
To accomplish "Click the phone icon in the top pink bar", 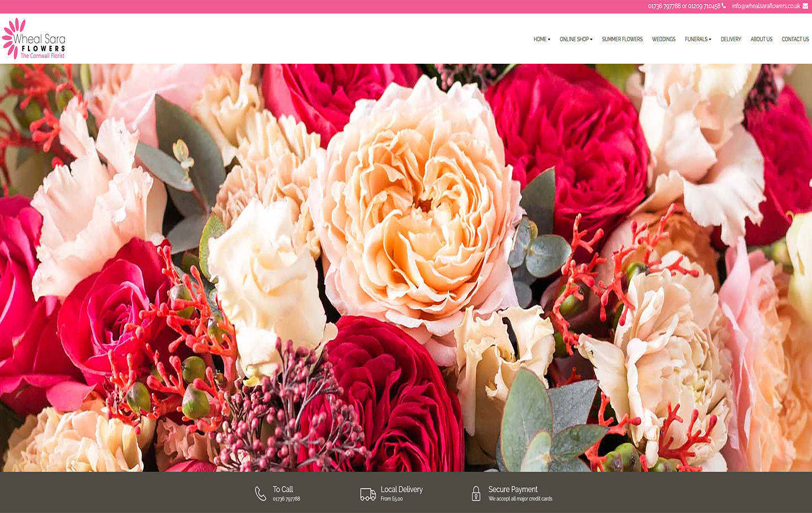I will pos(723,7).
